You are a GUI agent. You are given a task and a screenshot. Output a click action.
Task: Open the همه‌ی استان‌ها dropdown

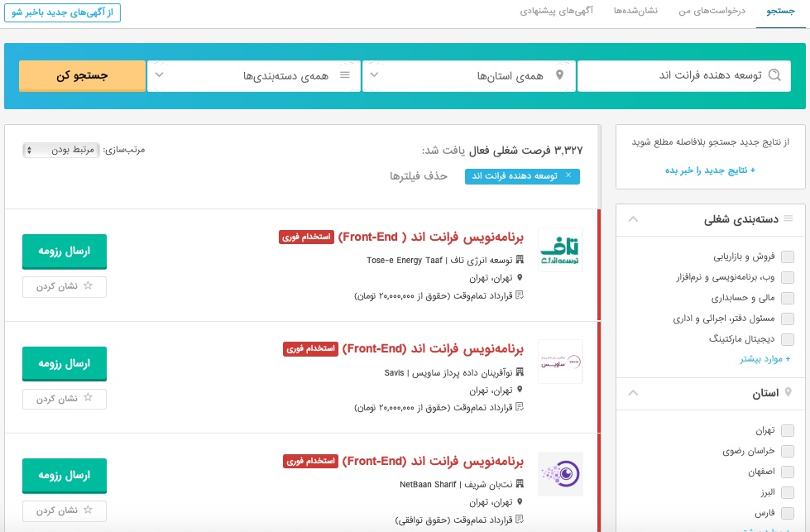[469, 76]
